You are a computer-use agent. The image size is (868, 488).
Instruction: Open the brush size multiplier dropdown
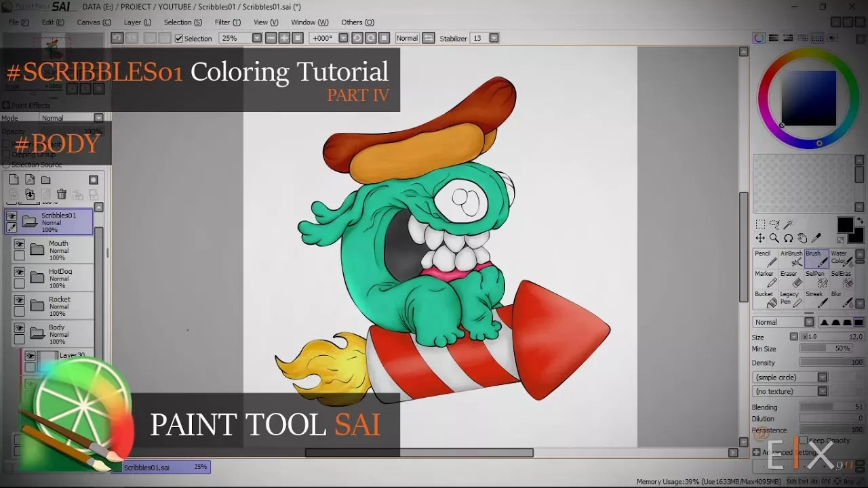pyautogui.click(x=794, y=337)
